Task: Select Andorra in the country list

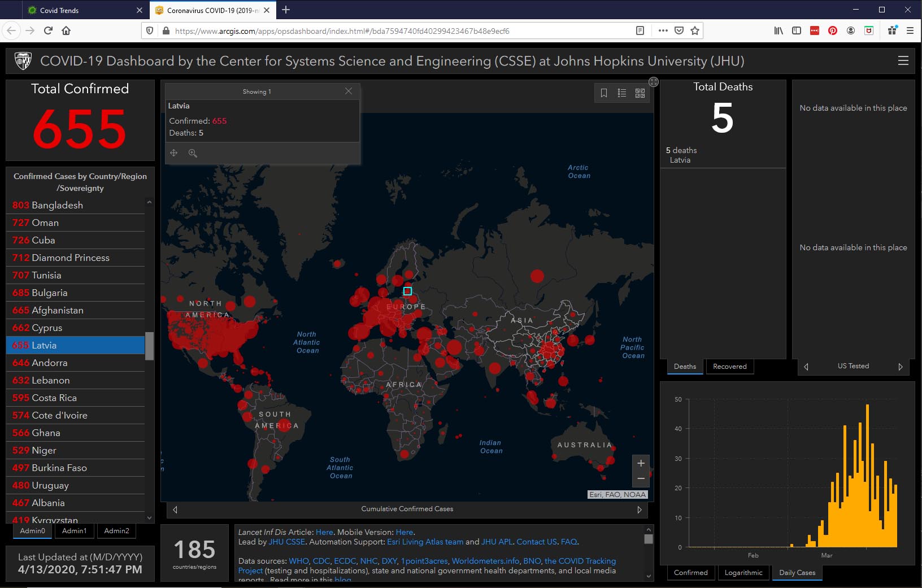Action: (x=76, y=363)
